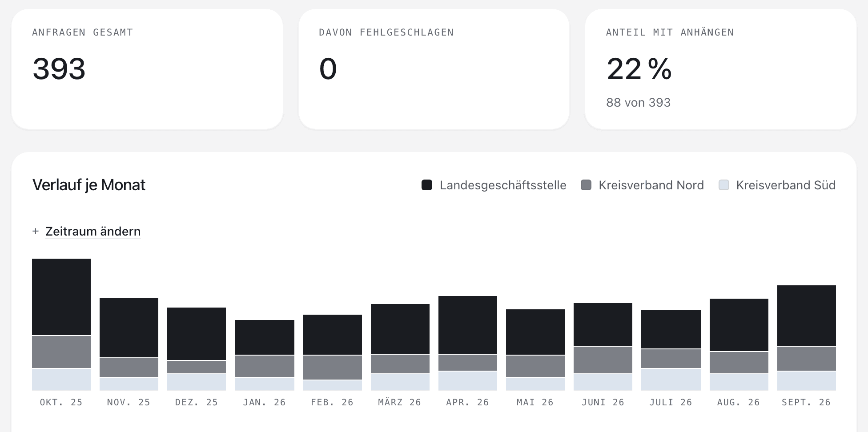
Task: Select the Kreisverband Süd segment of Dez. 25 bar
Action: tap(197, 382)
